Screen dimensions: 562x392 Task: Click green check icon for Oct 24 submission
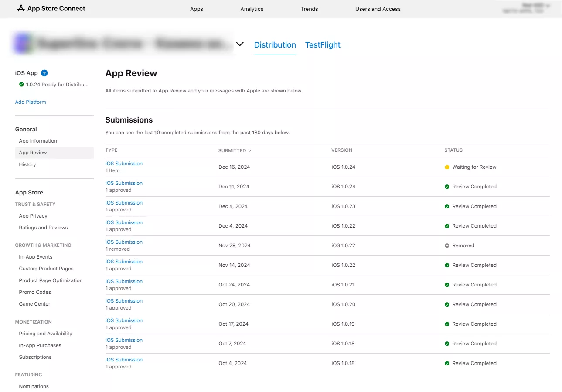(x=447, y=285)
